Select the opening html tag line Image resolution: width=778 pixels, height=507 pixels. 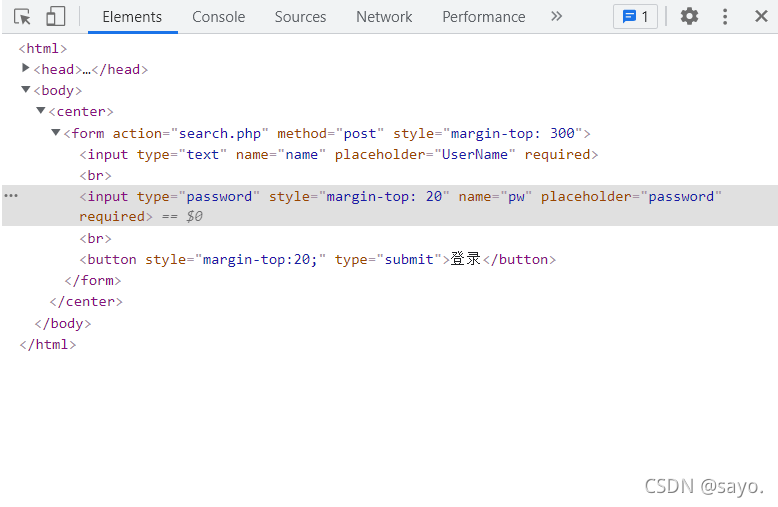pos(43,49)
